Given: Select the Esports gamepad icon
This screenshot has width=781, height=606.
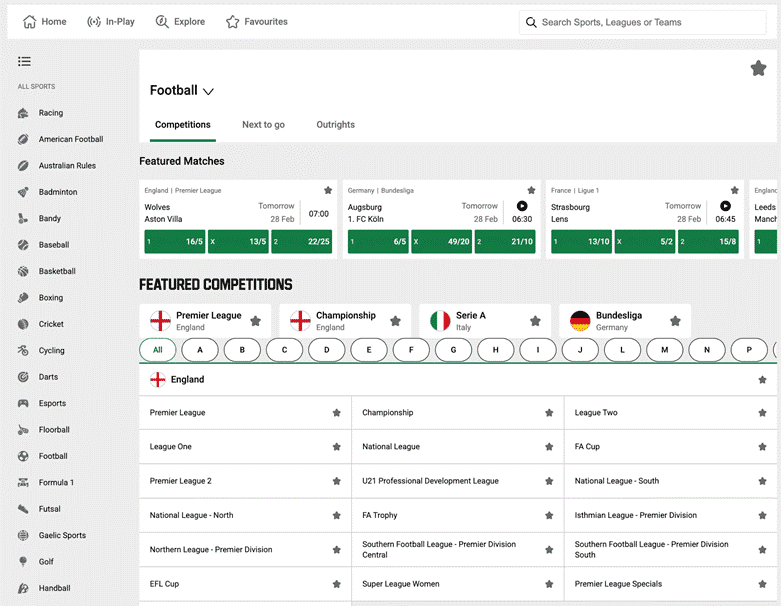Looking at the screenshot, I should 23,404.
